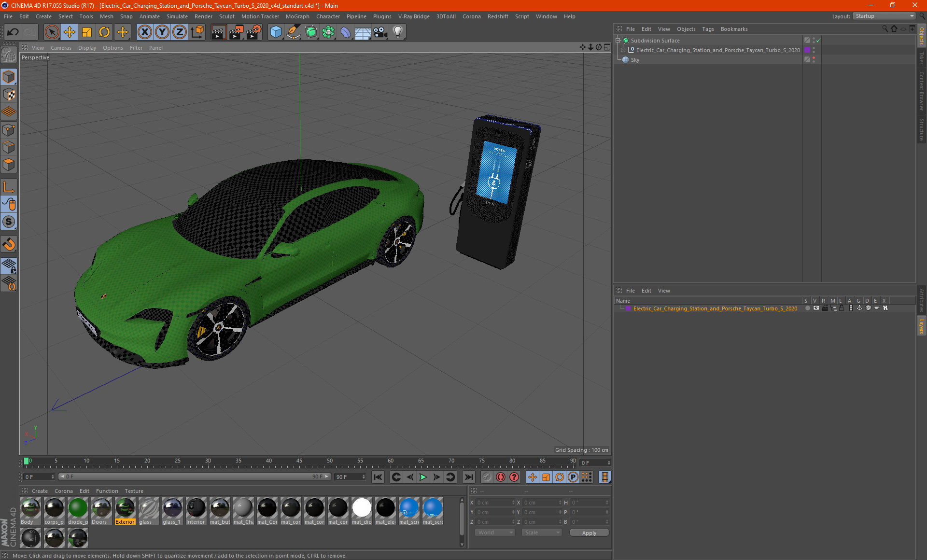
Task: Toggle layer visibility eye in Layers panel
Action: pos(816,308)
